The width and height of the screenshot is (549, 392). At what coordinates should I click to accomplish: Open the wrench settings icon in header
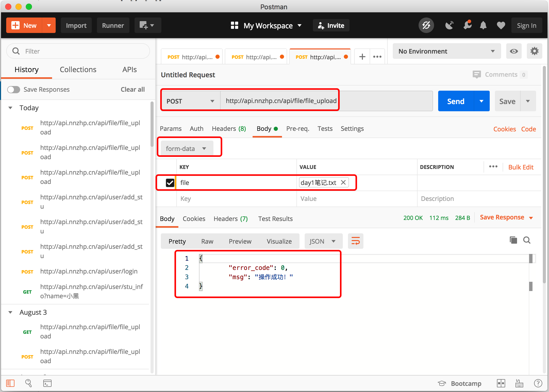coord(467,25)
